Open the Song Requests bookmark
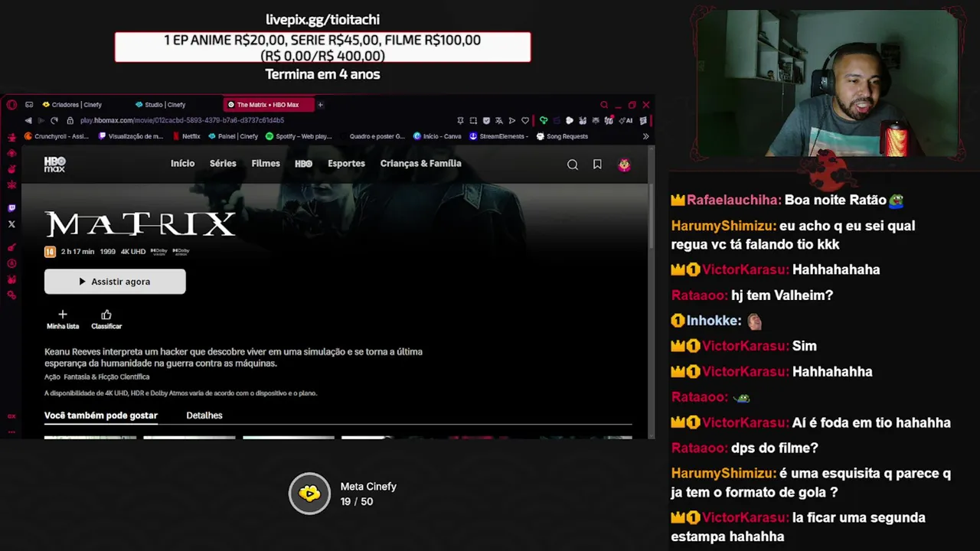Viewport: 980px width, 551px height. (x=562, y=136)
